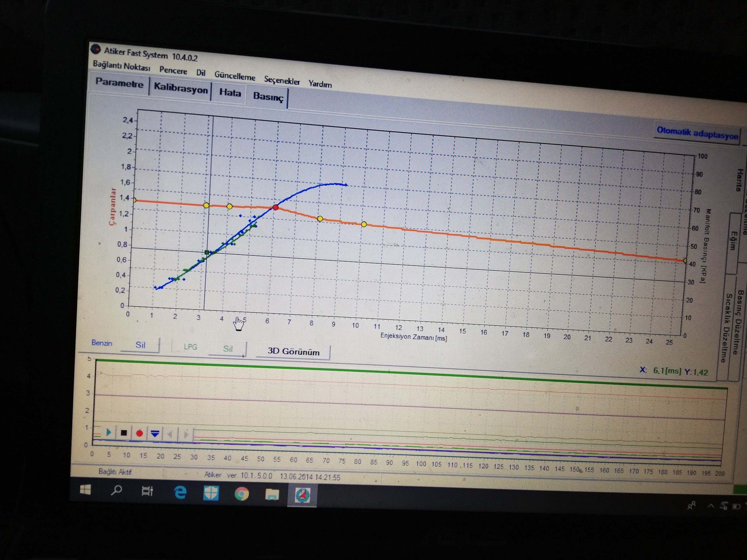Click the Atiker ver. 10.1 5.0.0 status text
The image size is (747, 560).
238,475
